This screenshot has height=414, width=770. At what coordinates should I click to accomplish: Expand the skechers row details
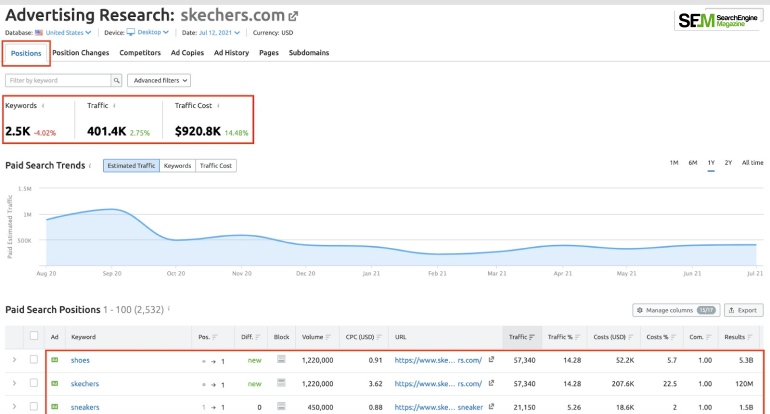click(14, 383)
